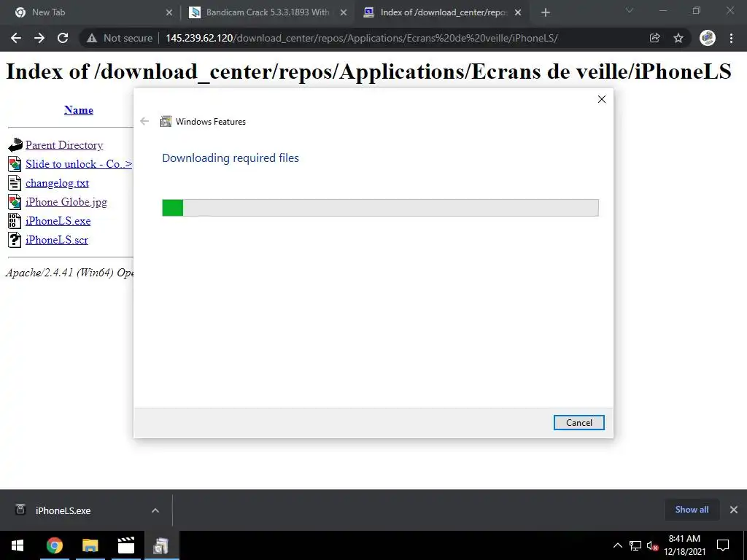Click the Windows Features title icon

coord(166,122)
